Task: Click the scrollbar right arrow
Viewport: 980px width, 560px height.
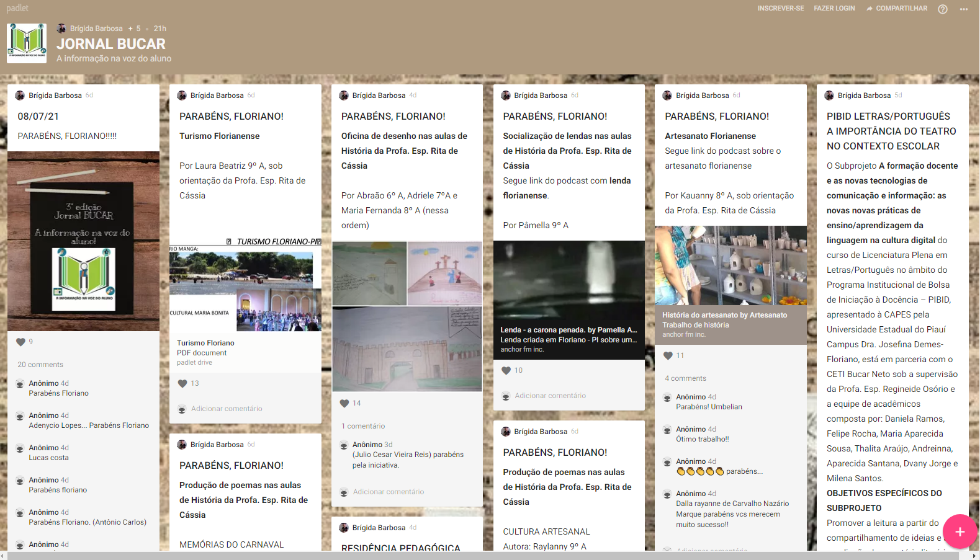Action: point(974,556)
